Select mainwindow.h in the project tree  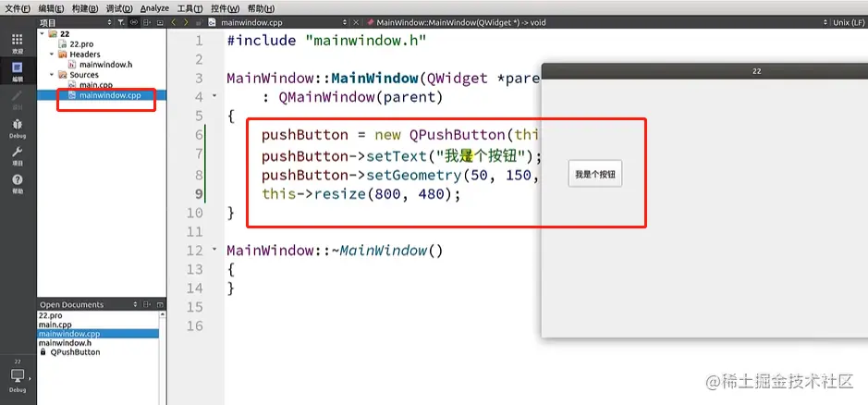point(105,65)
